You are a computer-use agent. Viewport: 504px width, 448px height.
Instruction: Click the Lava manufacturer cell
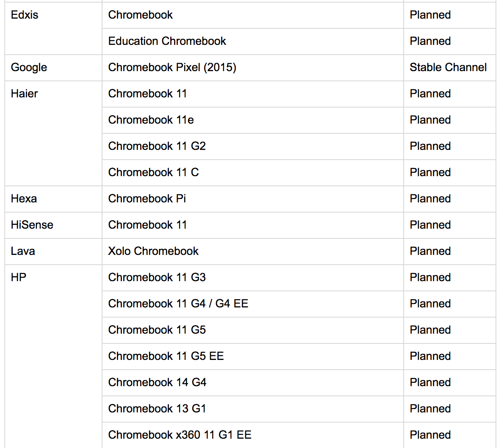(x=23, y=251)
